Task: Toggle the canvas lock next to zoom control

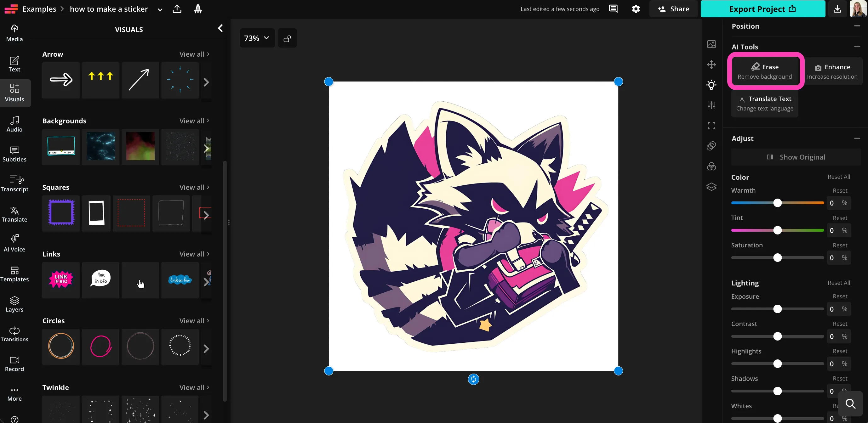Action: pyautogui.click(x=287, y=38)
